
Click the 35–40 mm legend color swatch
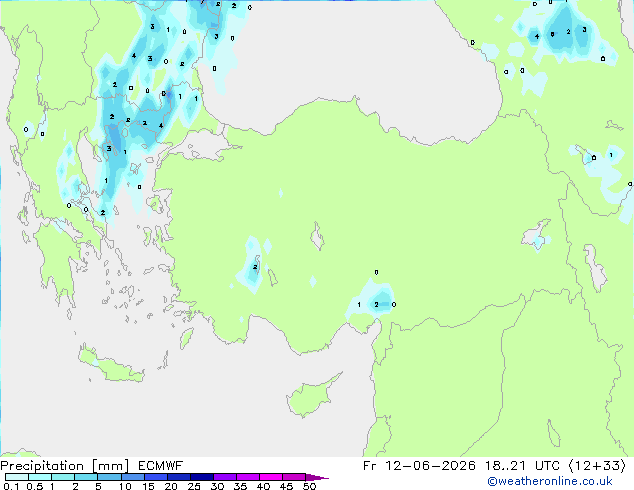pos(247,477)
